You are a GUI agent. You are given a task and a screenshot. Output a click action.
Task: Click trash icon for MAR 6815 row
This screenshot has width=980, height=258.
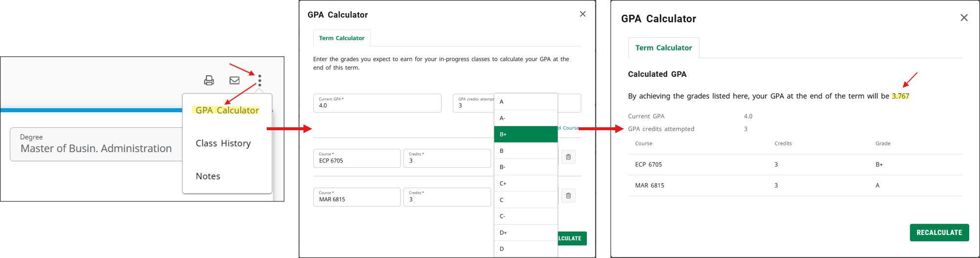click(x=568, y=196)
